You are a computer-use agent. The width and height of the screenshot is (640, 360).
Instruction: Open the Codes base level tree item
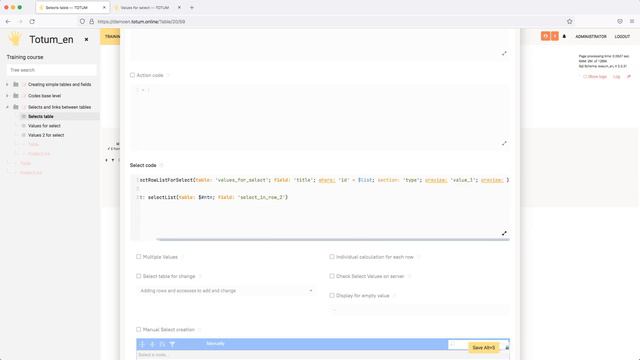point(44,96)
